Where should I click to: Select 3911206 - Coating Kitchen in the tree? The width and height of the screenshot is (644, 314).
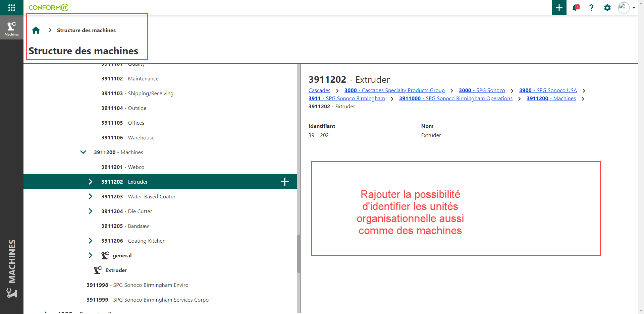133,241
